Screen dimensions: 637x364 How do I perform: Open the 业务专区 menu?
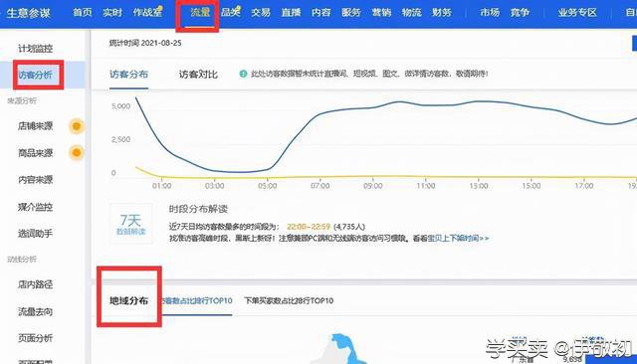577,13
